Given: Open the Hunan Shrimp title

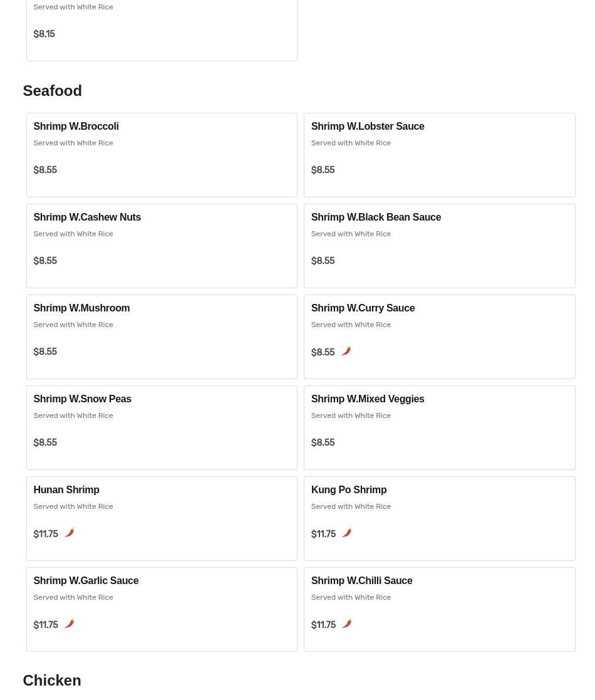Looking at the screenshot, I should coord(66,489).
